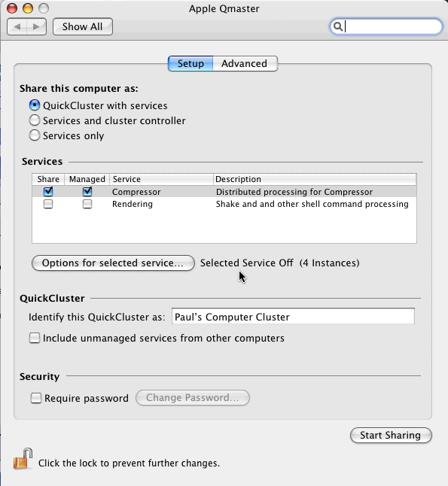
Task: Click 'Shake and and other shell command processing'
Action: pos(312,204)
